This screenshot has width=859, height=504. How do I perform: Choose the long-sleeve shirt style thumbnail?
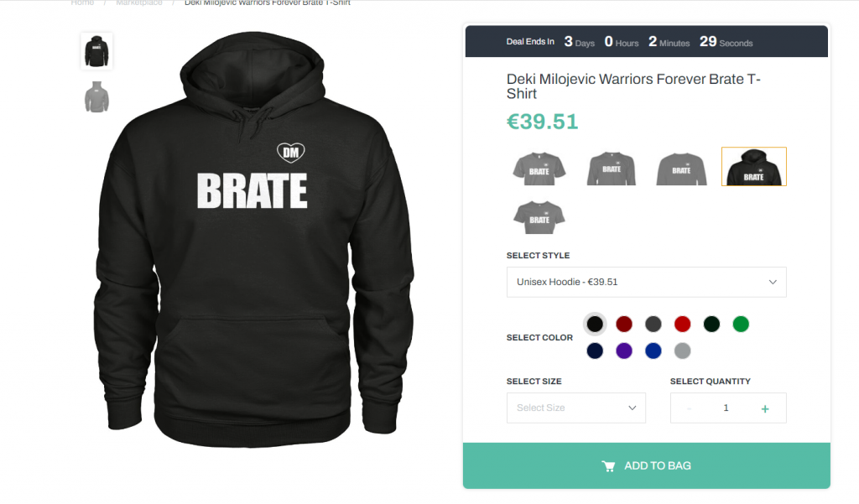[611, 168]
